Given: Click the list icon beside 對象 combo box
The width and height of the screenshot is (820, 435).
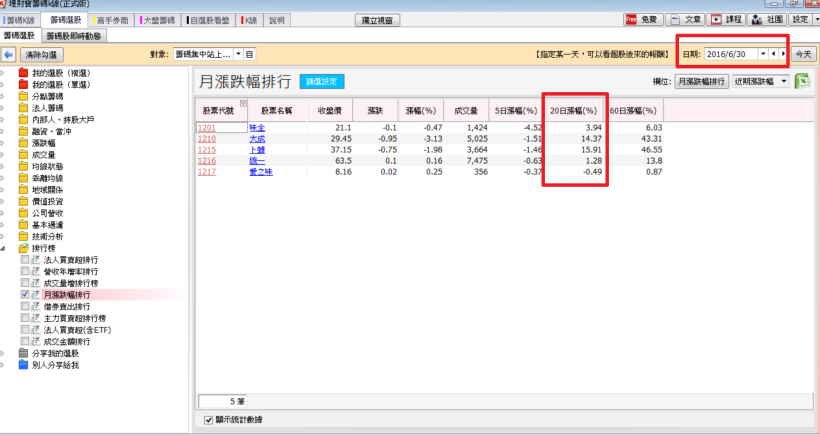Looking at the screenshot, I should coord(249,54).
